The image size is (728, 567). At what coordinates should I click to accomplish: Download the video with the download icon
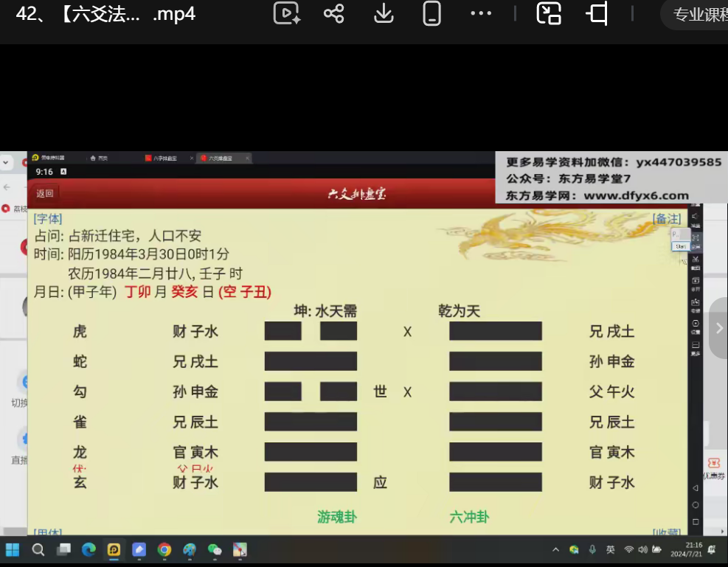click(384, 13)
